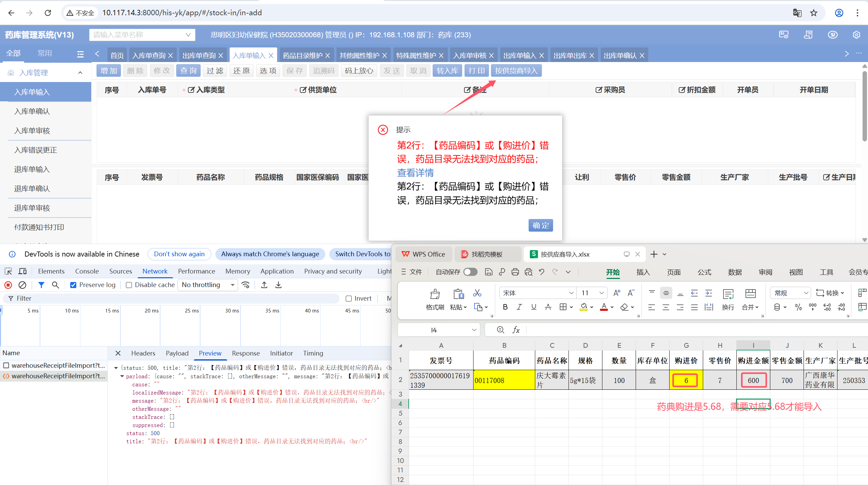Bookmark this page with star icon
The width and height of the screenshot is (868, 485).
(x=814, y=13)
